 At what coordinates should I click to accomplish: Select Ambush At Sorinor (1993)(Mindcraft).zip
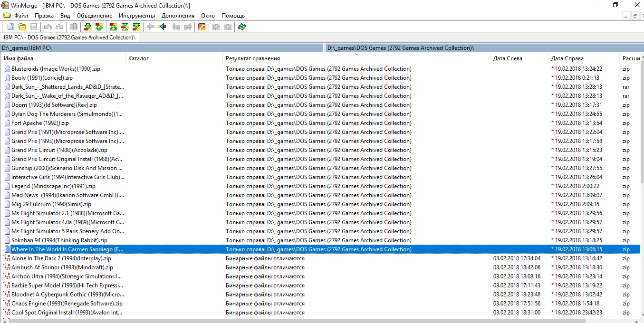tap(62, 267)
